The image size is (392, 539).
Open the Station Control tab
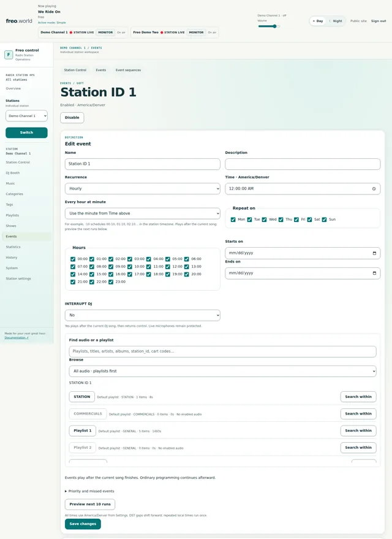coord(75,70)
